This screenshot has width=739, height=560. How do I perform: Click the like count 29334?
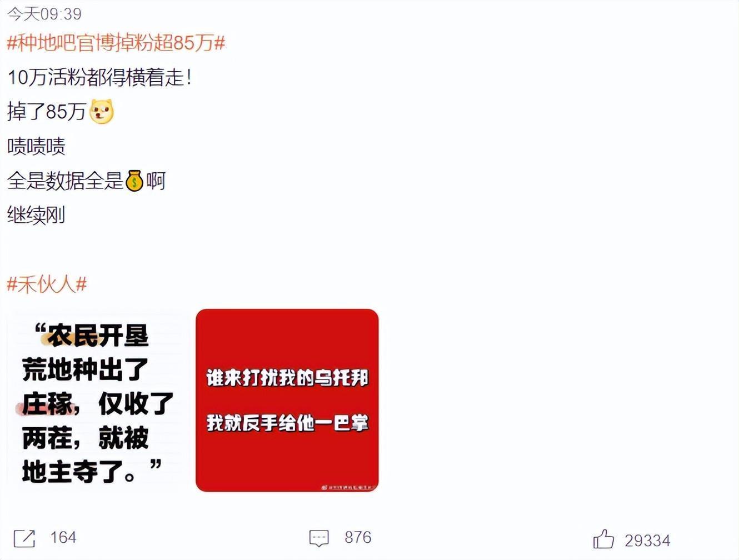point(647,541)
